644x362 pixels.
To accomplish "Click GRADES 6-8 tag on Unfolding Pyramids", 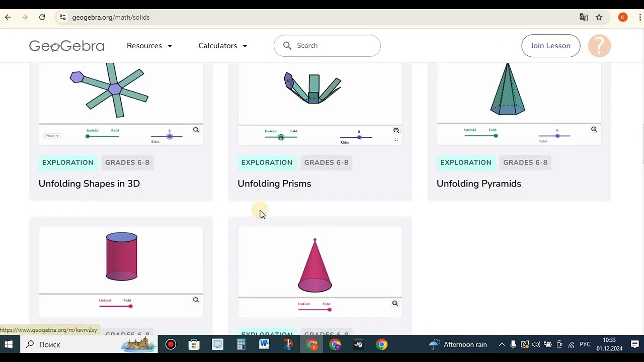I will 525,162.
